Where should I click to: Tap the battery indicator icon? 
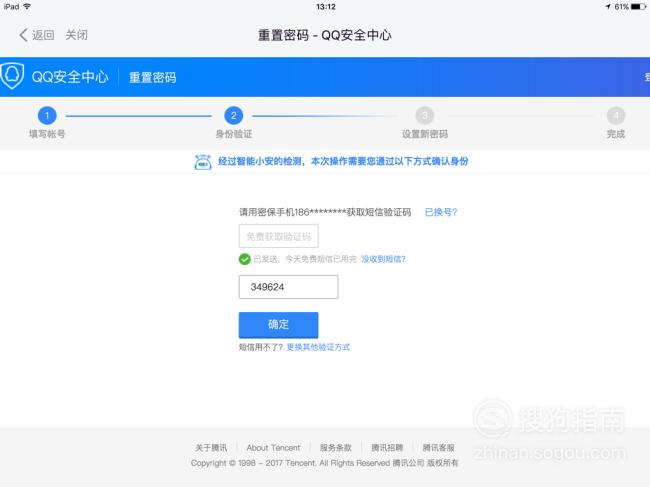[638, 7]
